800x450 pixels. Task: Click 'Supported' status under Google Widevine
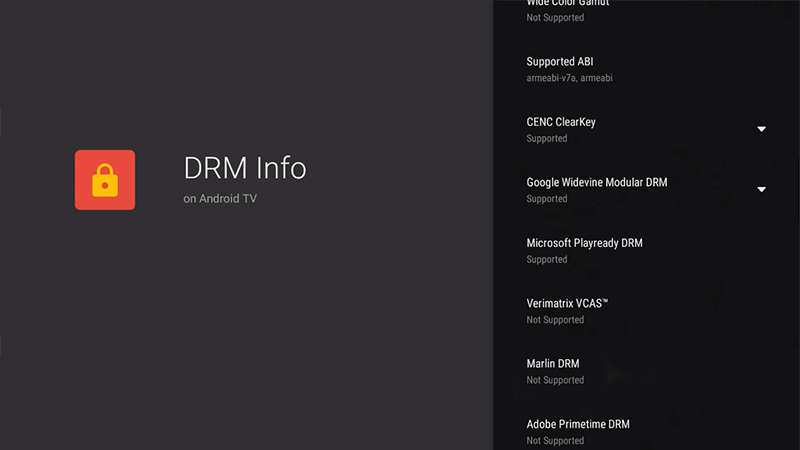tap(546, 198)
